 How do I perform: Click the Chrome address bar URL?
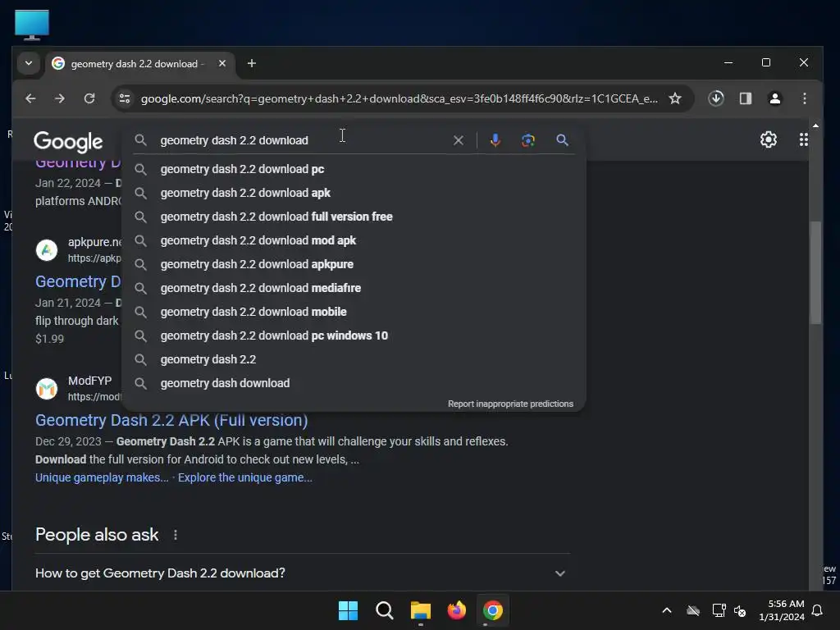[x=399, y=98]
